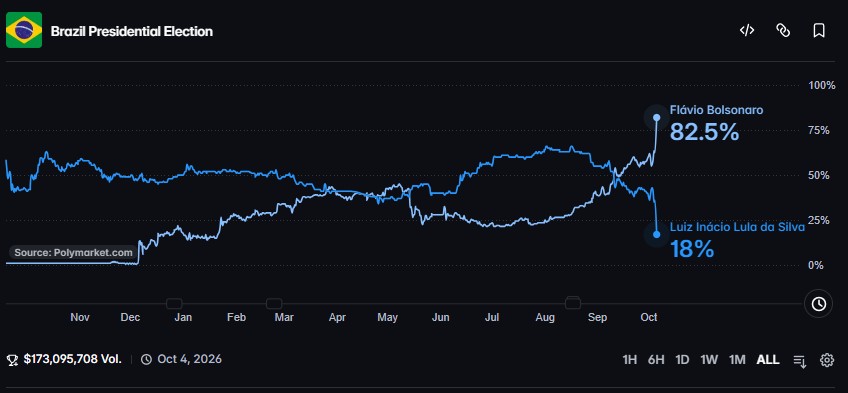The width and height of the screenshot is (848, 393).
Task: Click the Flávio Bolsonaro label
Action: pos(717,110)
